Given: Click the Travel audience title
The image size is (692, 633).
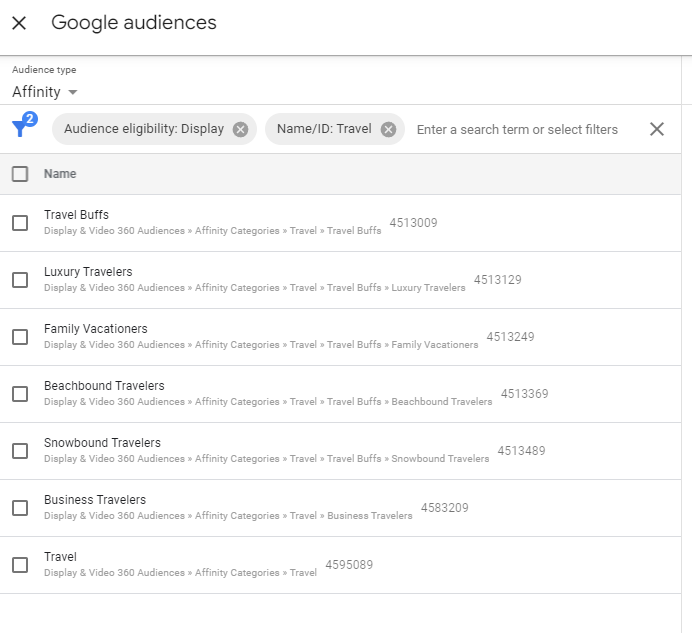Looking at the screenshot, I should tap(60, 556).
